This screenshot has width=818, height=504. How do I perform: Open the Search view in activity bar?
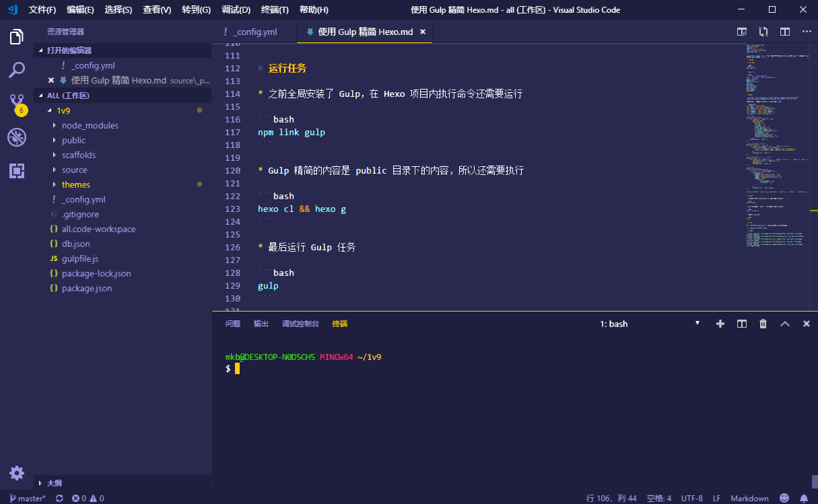17,69
